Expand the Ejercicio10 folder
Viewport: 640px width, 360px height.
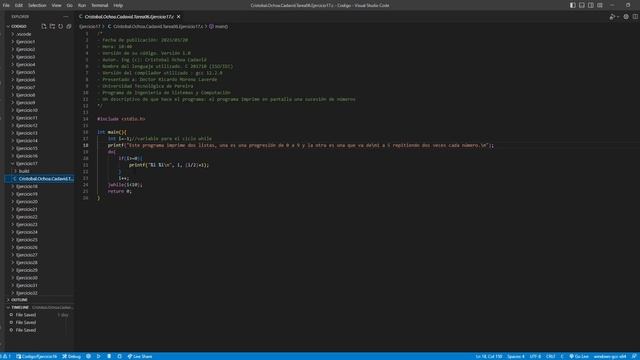[27, 110]
